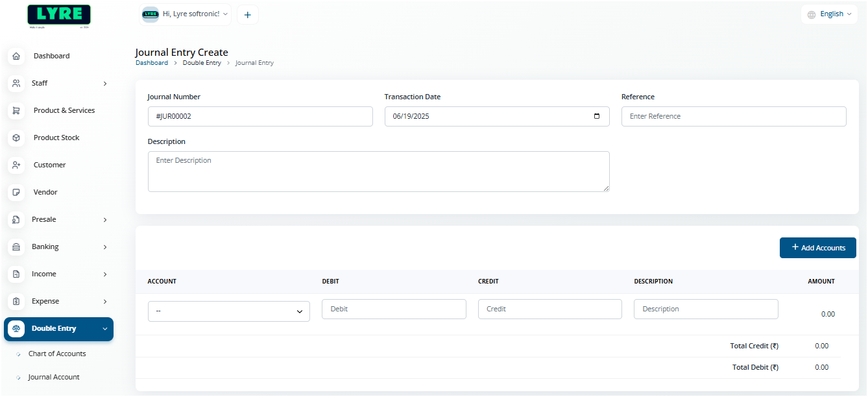The height and width of the screenshot is (397, 868).
Task: Click the Dashboard icon in the sidebar
Action: pos(16,56)
